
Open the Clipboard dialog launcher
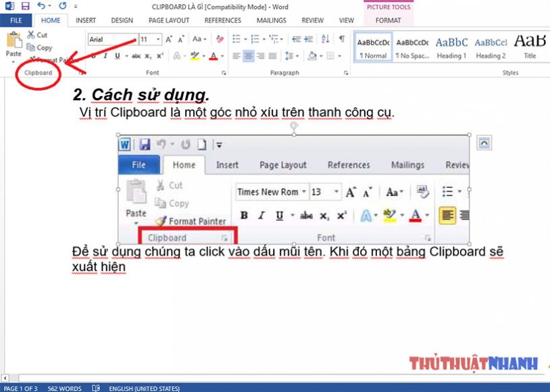pyautogui.click(x=80, y=71)
